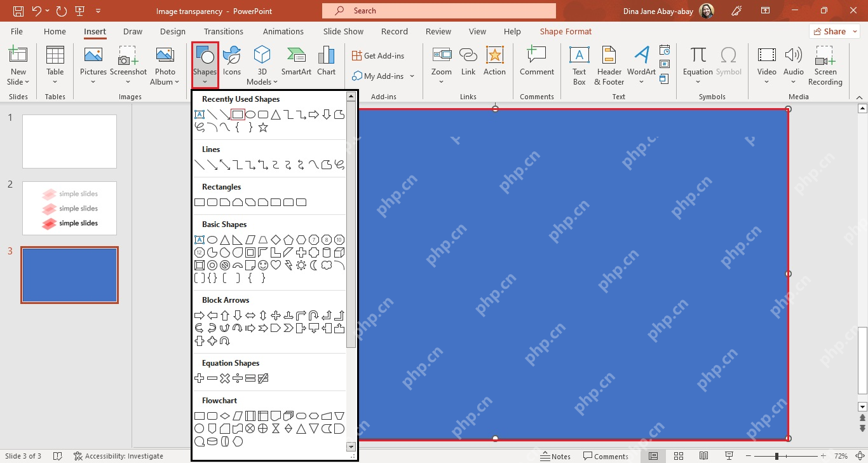This screenshot has width=868, height=463.
Task: Toggle the Comments pane in status bar
Action: (606, 456)
